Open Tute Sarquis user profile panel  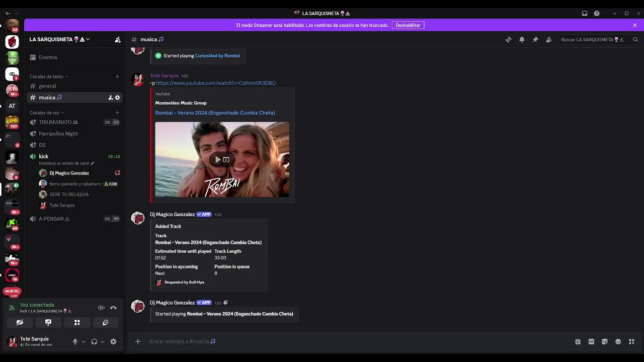(x=36, y=341)
